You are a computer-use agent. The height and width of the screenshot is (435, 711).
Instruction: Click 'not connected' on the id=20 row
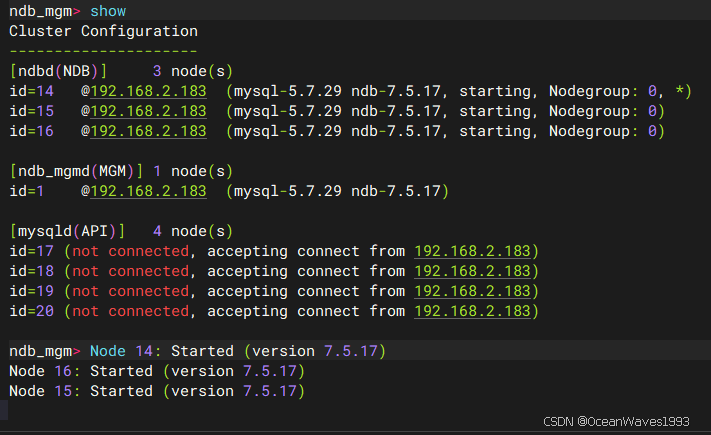click(x=131, y=311)
